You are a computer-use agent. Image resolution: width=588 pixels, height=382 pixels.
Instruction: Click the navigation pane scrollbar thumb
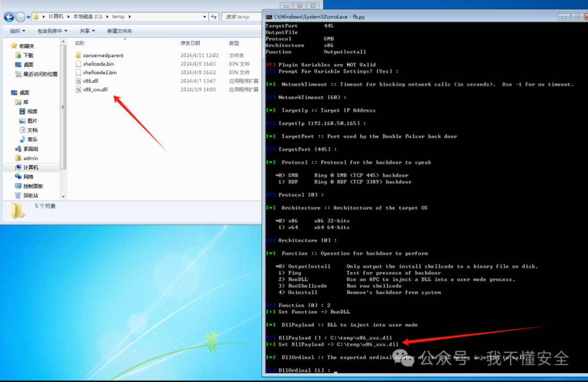click(x=63, y=107)
